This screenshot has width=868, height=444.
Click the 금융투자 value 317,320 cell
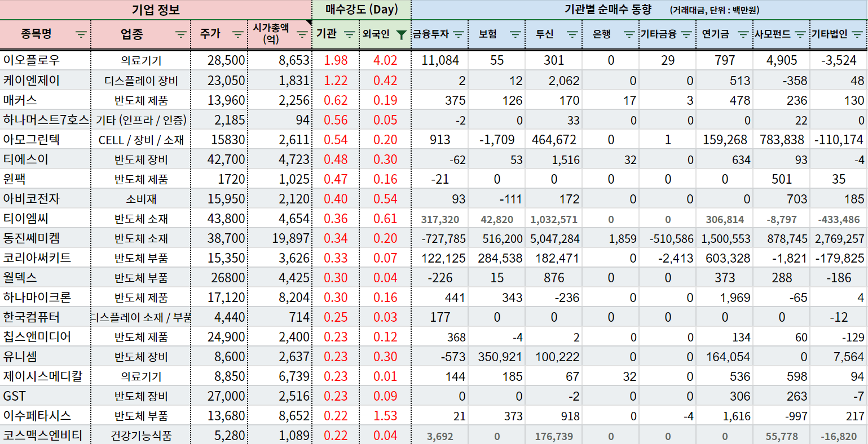click(x=440, y=219)
